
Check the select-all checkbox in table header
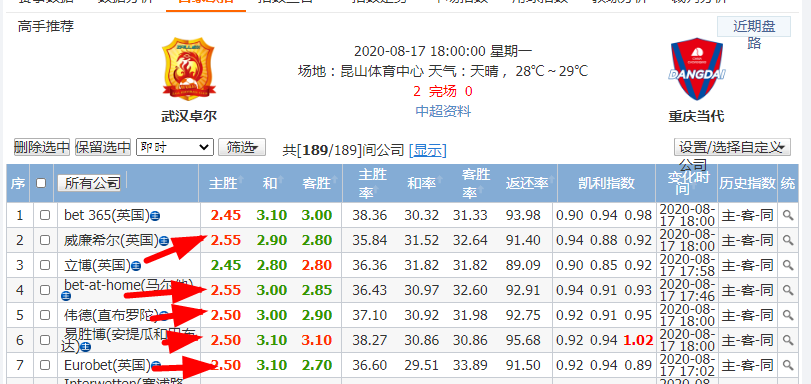(41, 183)
